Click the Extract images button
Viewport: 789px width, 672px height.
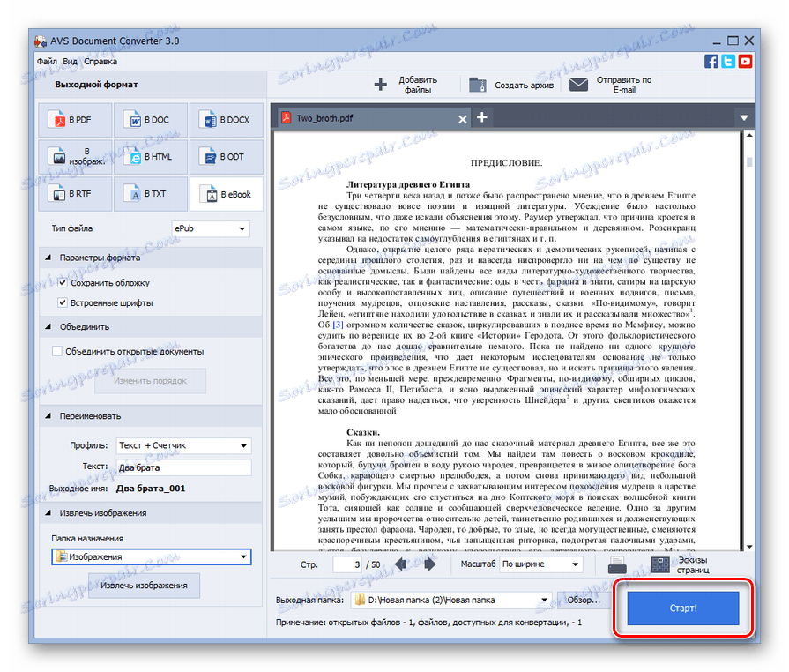[x=144, y=586]
